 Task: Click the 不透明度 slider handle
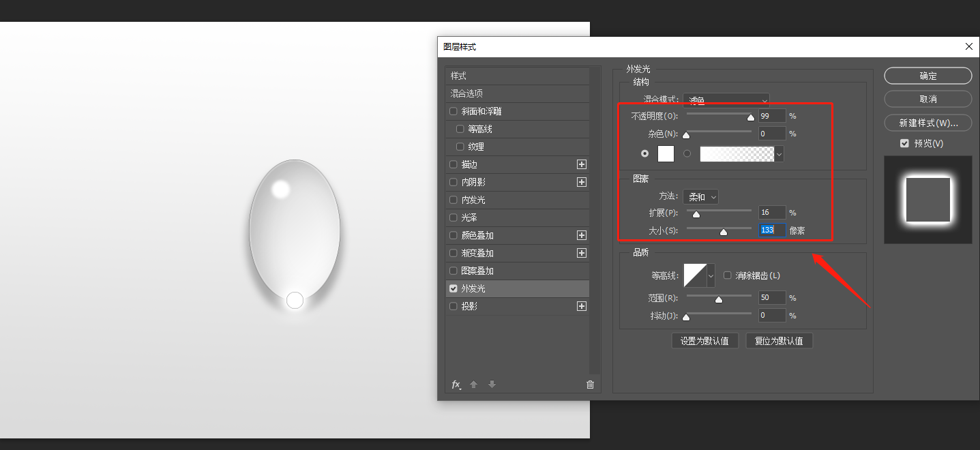click(751, 118)
